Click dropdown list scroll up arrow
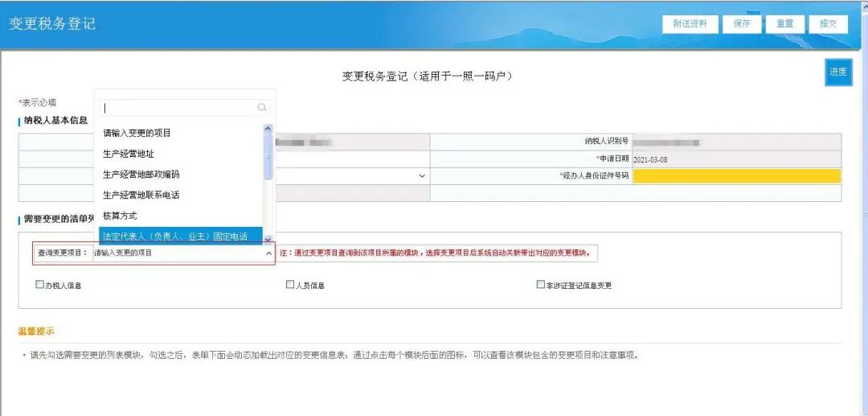This screenshot has width=868, height=416. [268, 128]
